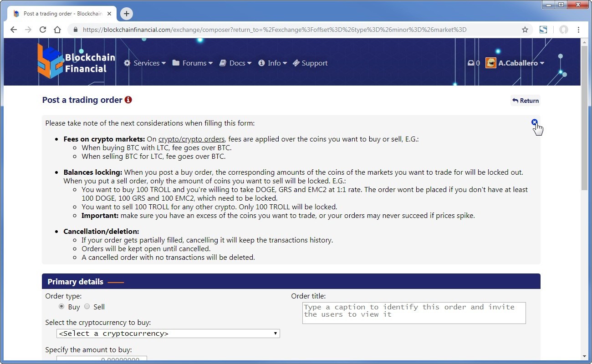This screenshot has width=592, height=364.
Task: Go to browser home page
Action: 57,30
